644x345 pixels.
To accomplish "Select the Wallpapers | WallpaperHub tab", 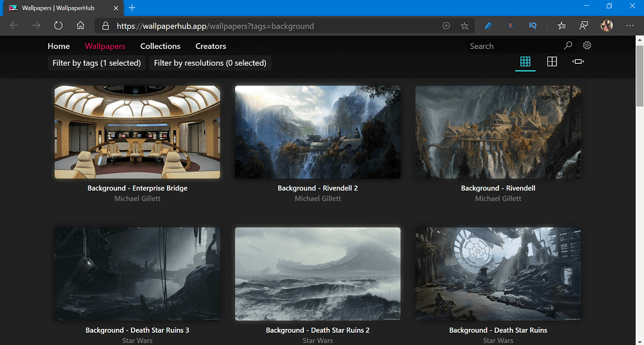I will click(x=63, y=8).
